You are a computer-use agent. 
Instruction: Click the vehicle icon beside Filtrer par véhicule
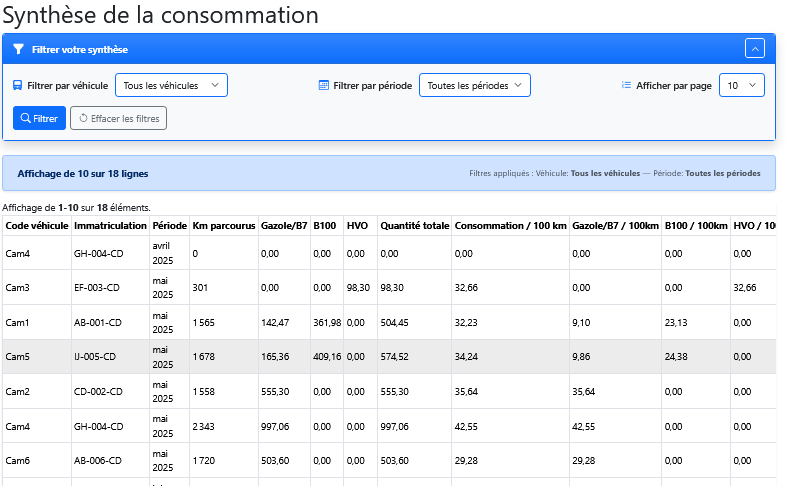18,86
